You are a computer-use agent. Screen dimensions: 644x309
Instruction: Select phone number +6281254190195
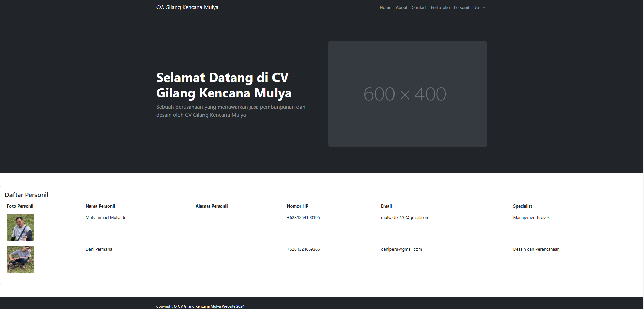pyautogui.click(x=303, y=217)
